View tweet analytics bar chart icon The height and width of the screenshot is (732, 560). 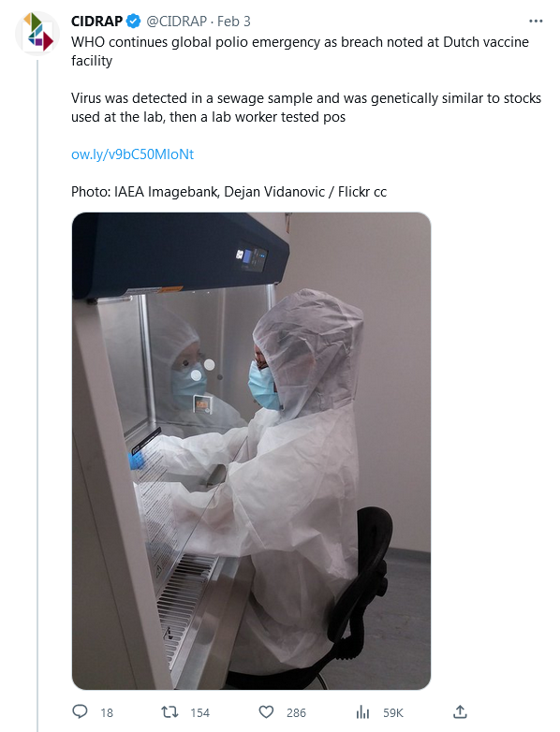pos(363,712)
